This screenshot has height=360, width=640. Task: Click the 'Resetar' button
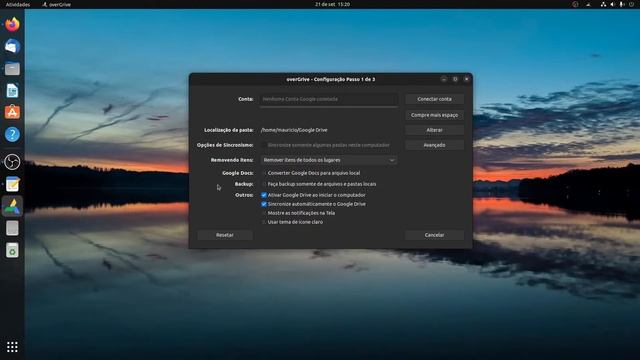pyautogui.click(x=224, y=235)
